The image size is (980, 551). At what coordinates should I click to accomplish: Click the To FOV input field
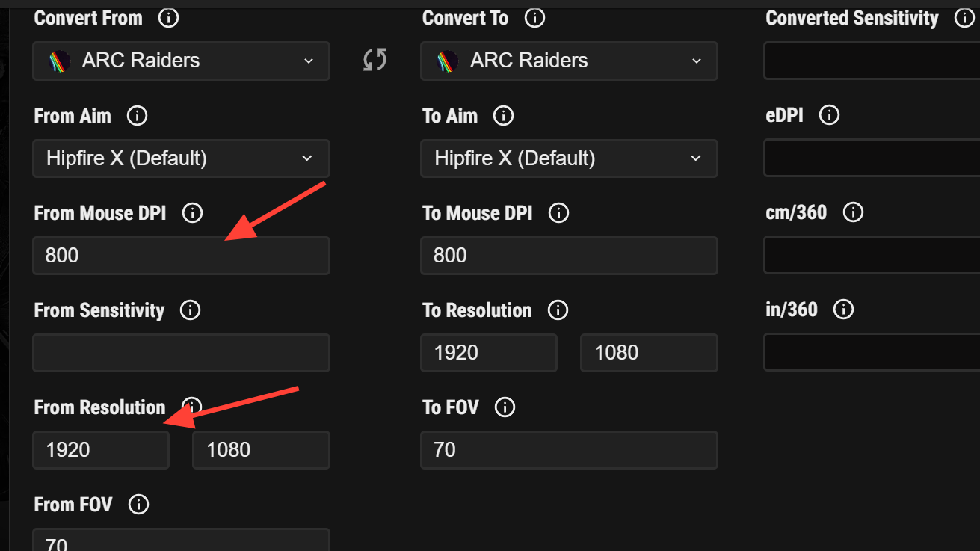tap(569, 450)
